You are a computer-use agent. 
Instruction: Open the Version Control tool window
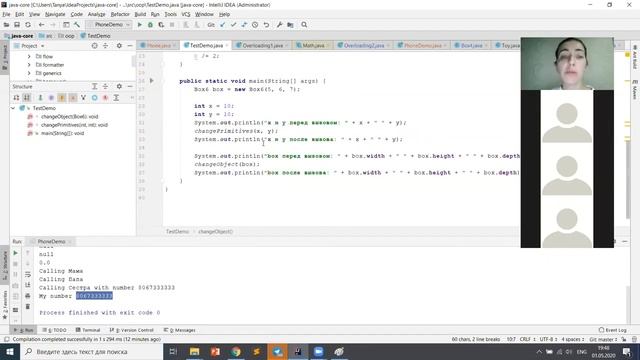pyautogui.click(x=131, y=330)
